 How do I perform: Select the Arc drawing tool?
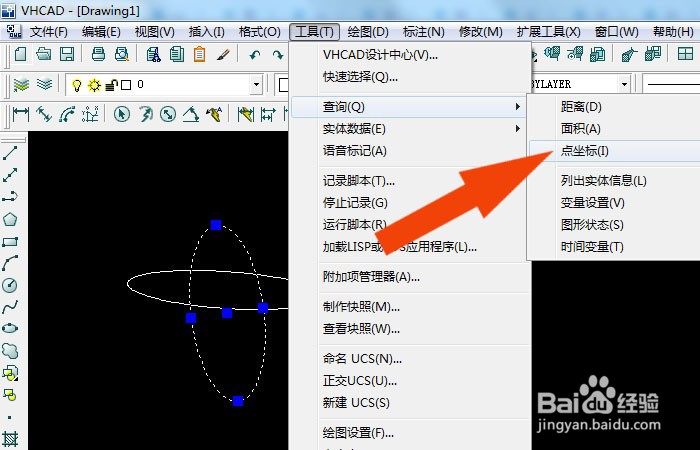click(10, 263)
